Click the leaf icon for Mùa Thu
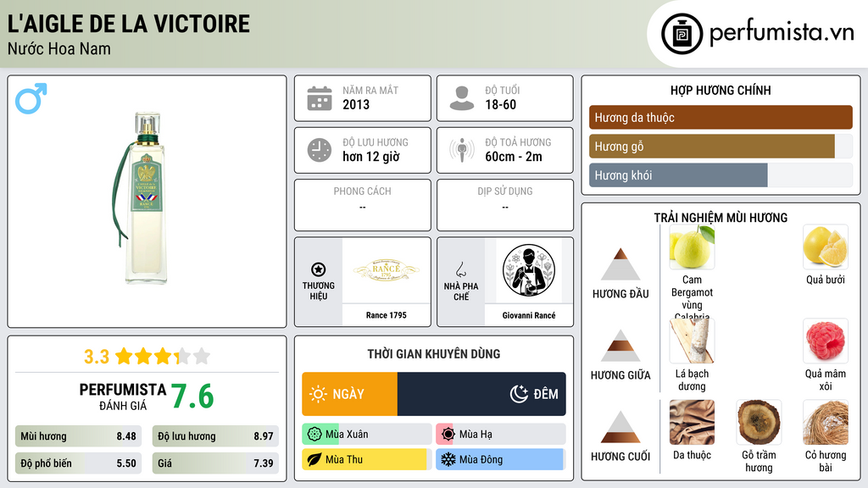Screen dimensions: 868x488 [x=314, y=459]
